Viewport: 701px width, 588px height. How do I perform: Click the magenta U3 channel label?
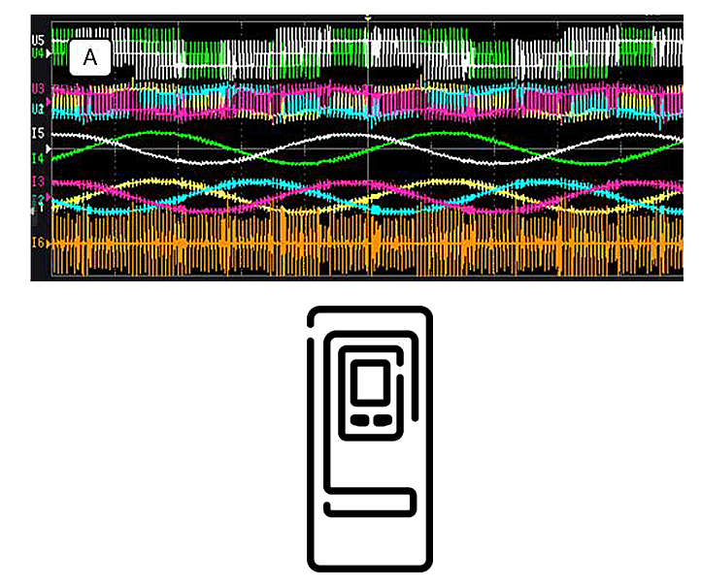tap(38, 88)
